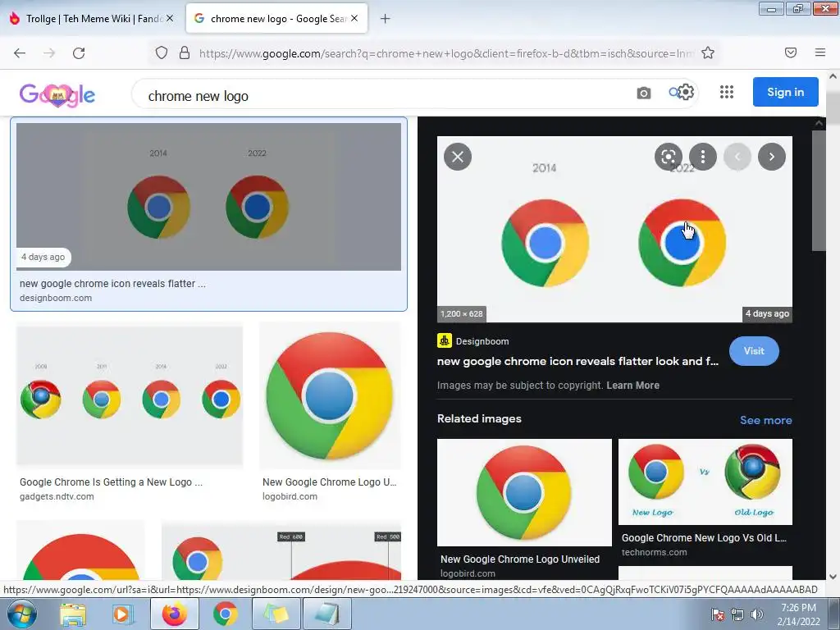The height and width of the screenshot is (630, 840).
Task: Switch to the Trollge Teh Meme Wiki tab
Action: [x=91, y=19]
